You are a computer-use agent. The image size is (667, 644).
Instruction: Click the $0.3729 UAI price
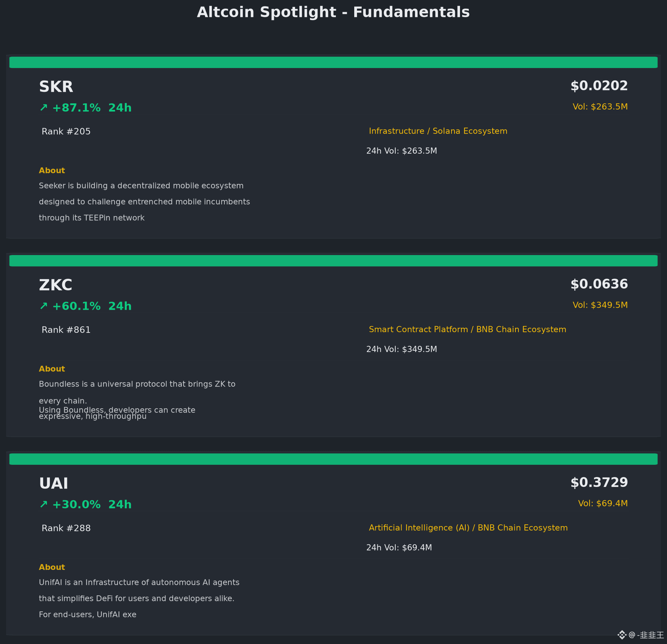[x=599, y=482]
